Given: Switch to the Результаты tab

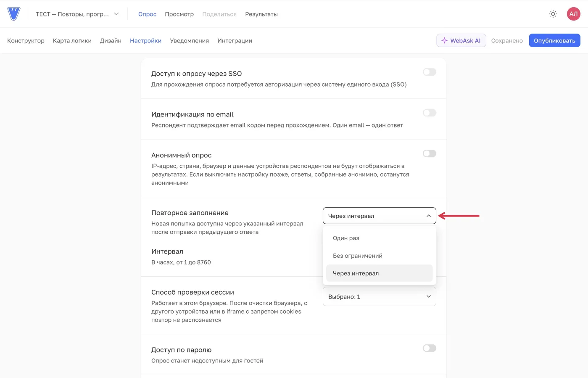Looking at the screenshot, I should click(261, 14).
